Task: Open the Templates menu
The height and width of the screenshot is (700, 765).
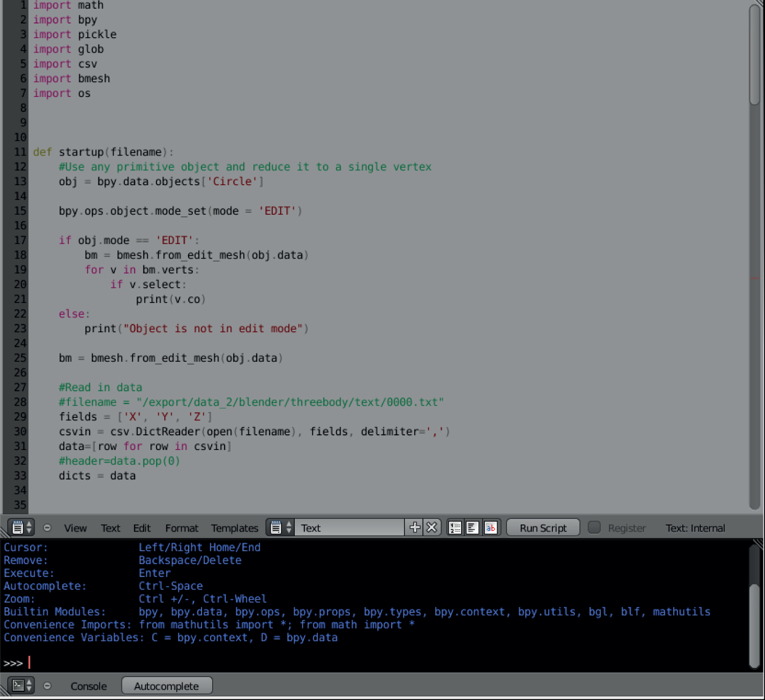Action: coord(235,528)
